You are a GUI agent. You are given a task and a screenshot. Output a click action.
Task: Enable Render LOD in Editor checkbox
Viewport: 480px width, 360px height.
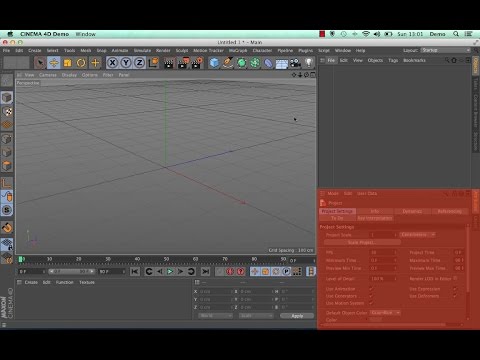pos(455,278)
